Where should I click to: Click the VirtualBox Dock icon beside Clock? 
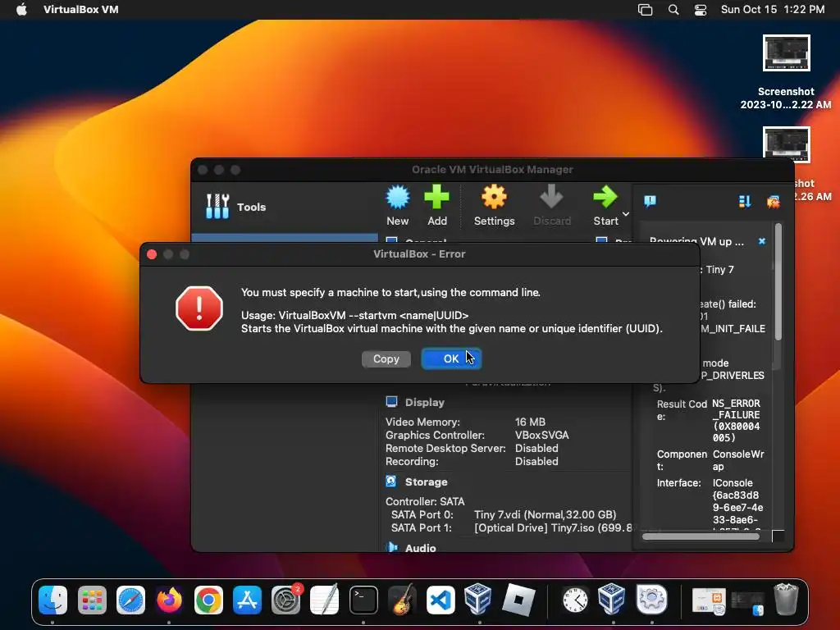coord(612,600)
